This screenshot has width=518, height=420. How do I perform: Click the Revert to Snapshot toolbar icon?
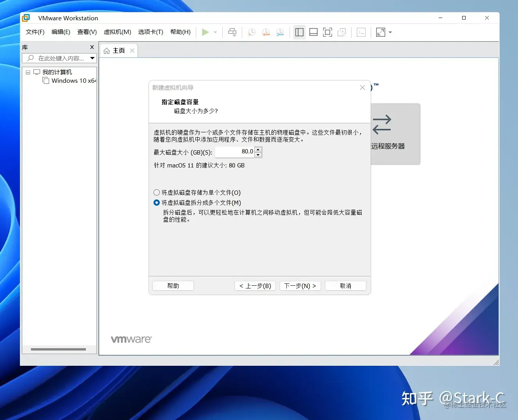[x=266, y=32]
